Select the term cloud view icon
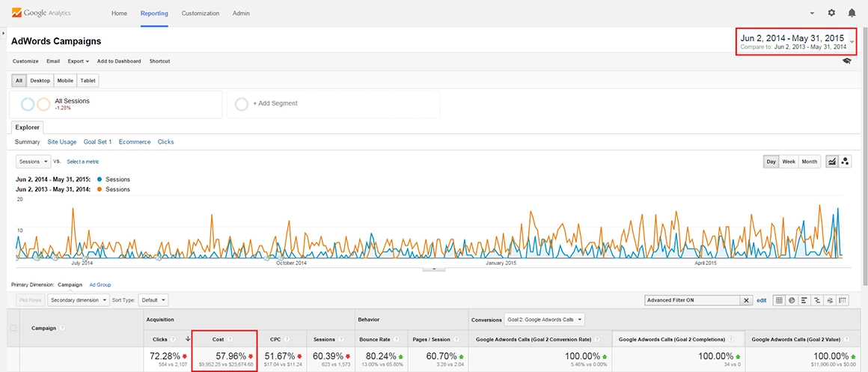 pyautogui.click(x=831, y=300)
